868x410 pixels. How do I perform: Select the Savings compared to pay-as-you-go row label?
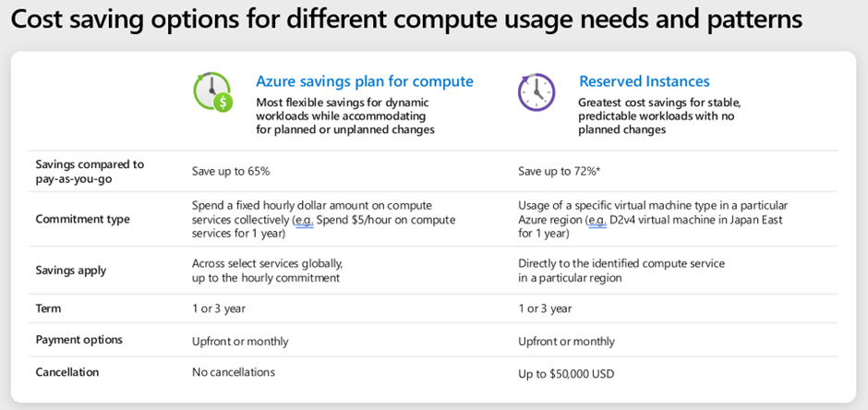(90, 172)
